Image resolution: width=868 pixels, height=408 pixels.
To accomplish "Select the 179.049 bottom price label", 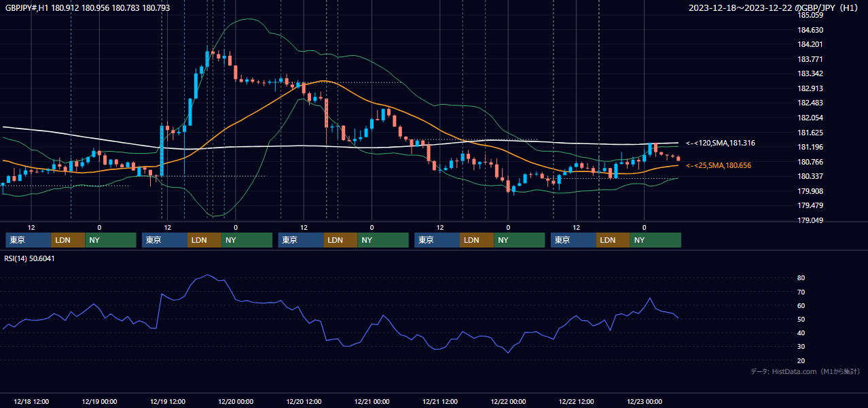I will [810, 220].
